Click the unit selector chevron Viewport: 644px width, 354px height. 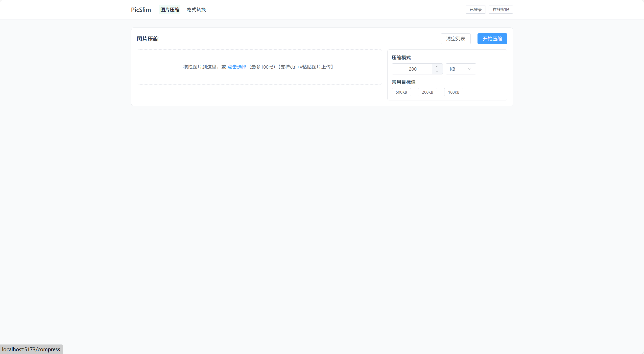(469, 69)
